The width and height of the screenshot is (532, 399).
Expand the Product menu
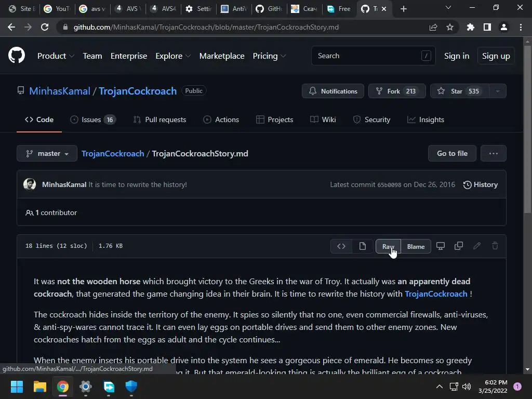click(x=56, y=56)
